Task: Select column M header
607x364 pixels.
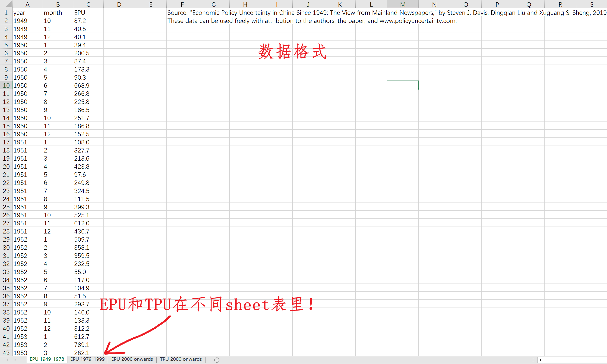Action: click(x=402, y=4)
